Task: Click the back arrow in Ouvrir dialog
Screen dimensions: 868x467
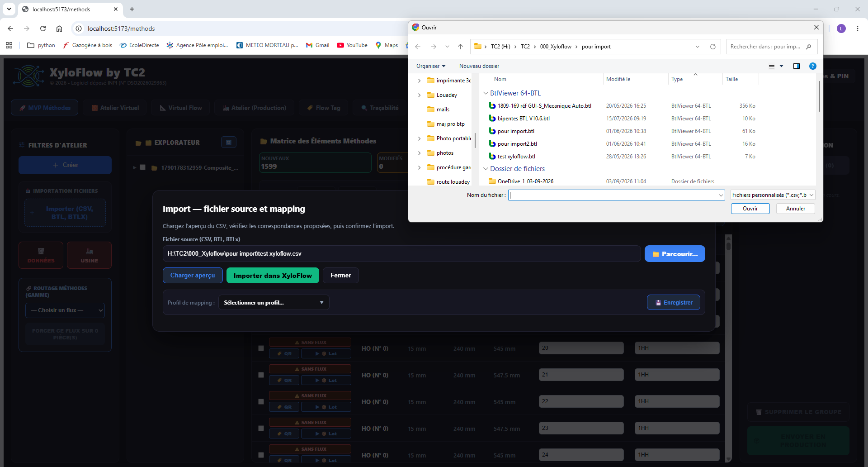Action: click(418, 47)
